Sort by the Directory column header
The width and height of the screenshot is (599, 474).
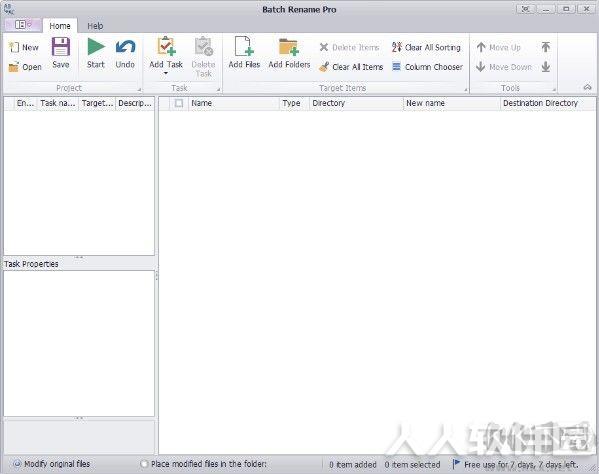click(356, 103)
